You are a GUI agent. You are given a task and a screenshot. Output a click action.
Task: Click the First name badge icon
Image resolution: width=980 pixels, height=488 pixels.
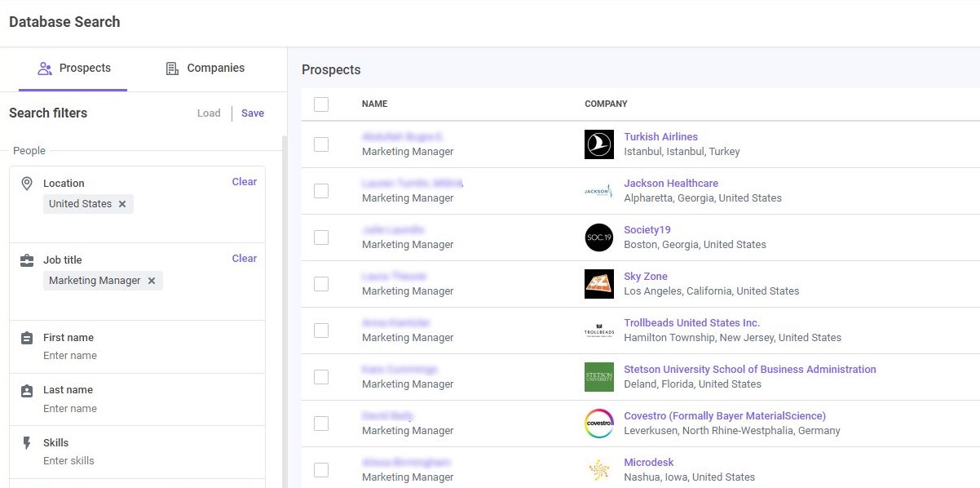coord(27,338)
